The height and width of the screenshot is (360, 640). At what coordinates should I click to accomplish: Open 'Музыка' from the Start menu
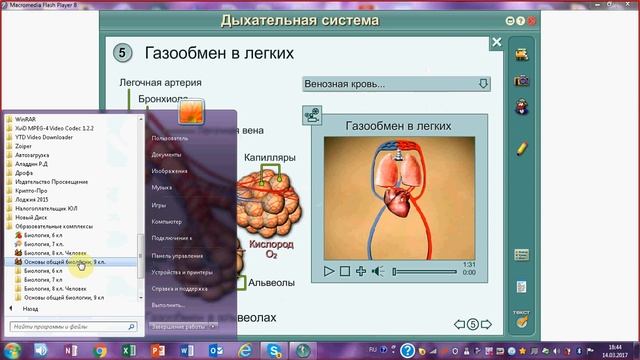162,188
